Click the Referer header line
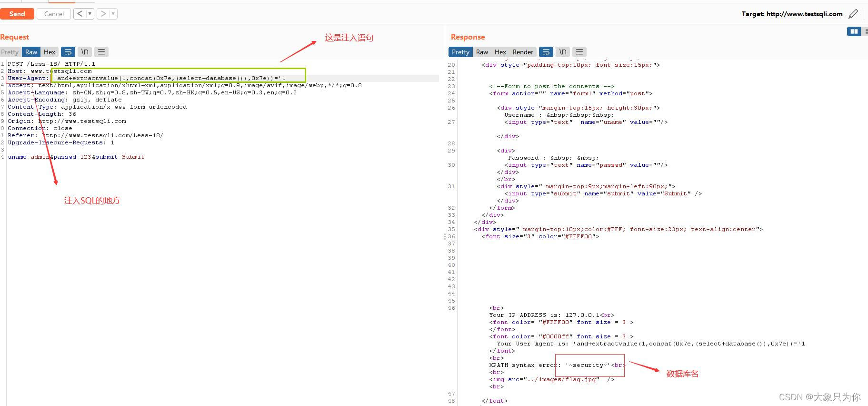This screenshot has height=406, width=868. pyautogui.click(x=85, y=135)
